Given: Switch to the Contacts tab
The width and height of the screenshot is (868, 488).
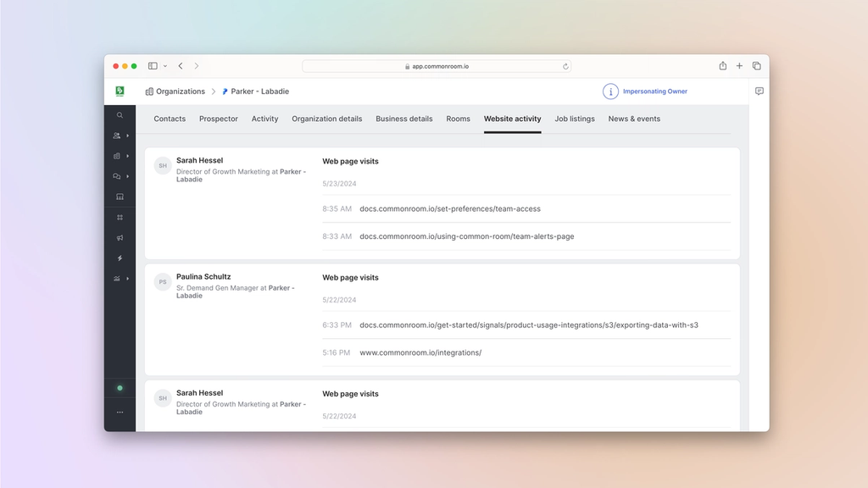Looking at the screenshot, I should 170,119.
